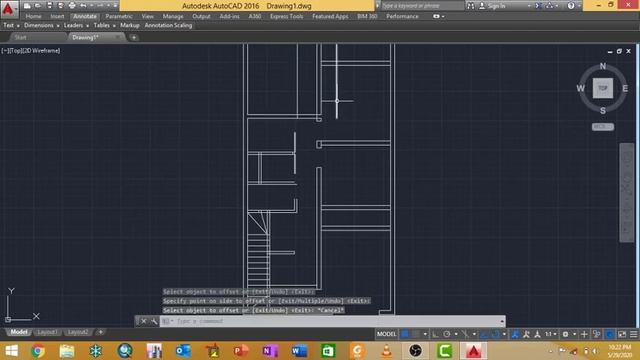The width and height of the screenshot is (640, 360).
Task: Click the keyword search box in title bar
Action: pyautogui.click(x=422, y=6)
